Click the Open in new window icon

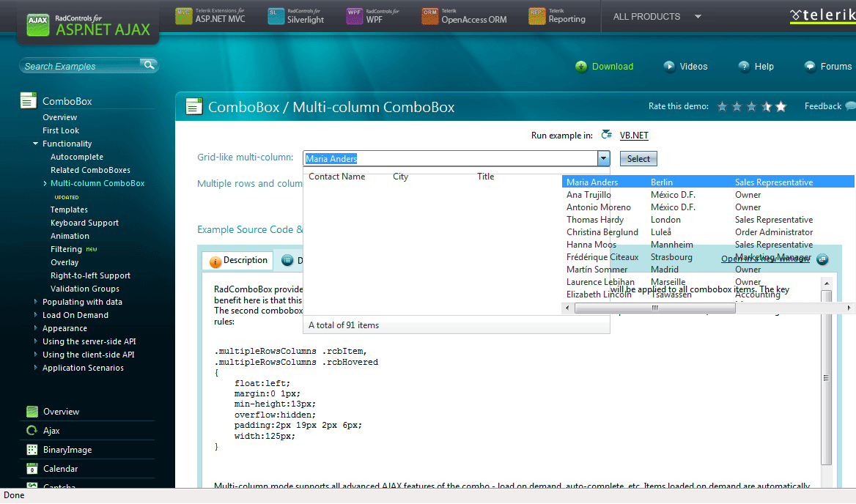tap(822, 259)
